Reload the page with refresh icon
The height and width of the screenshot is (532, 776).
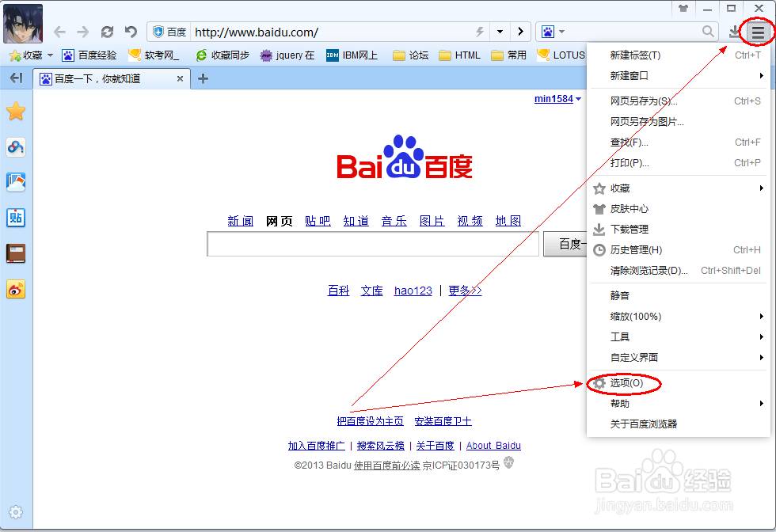tap(107, 32)
